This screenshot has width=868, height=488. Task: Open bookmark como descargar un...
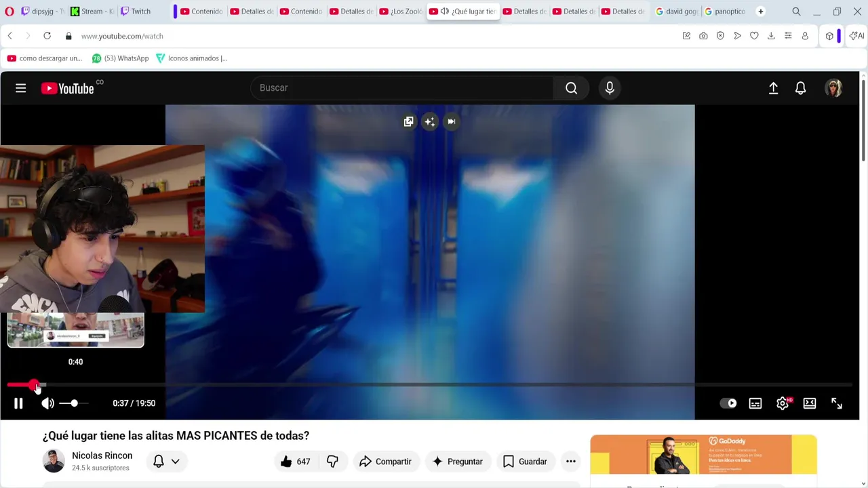[x=45, y=58]
